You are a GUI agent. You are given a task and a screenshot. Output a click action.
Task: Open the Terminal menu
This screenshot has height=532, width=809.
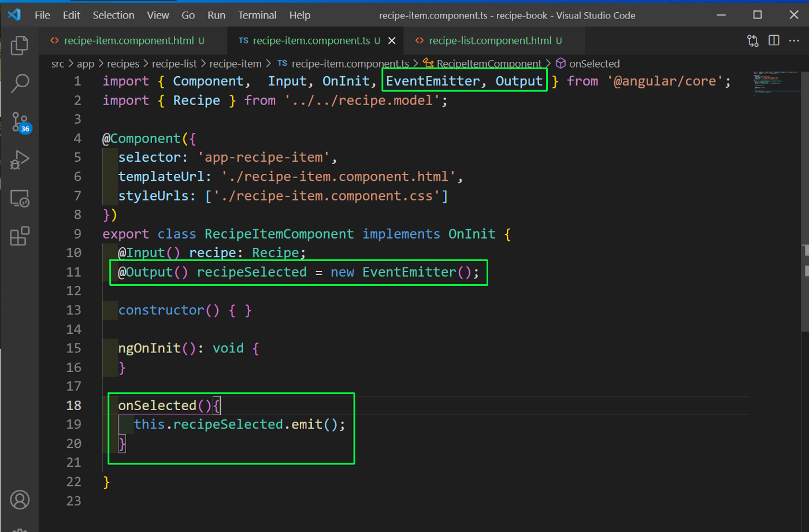pyautogui.click(x=257, y=15)
